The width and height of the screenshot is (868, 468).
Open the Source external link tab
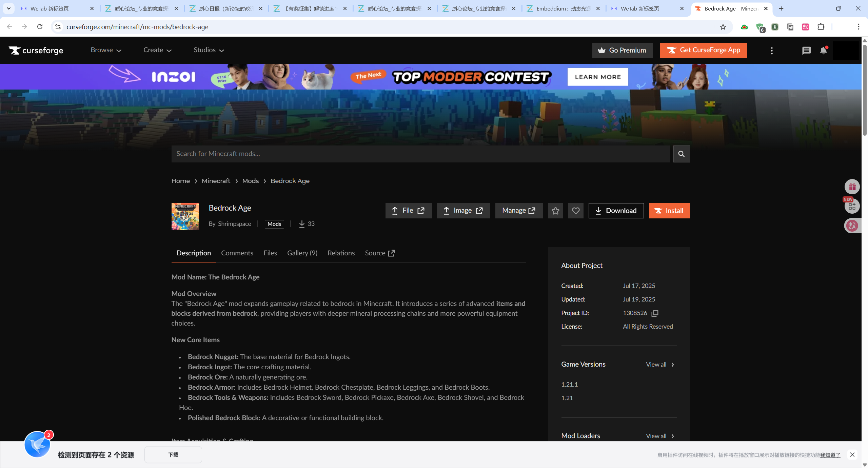coord(380,253)
